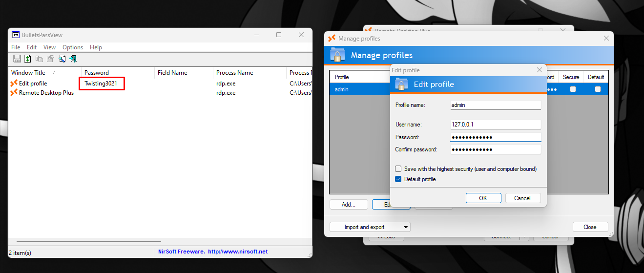Click the orange icon beside the Edit profile row

tap(14, 84)
